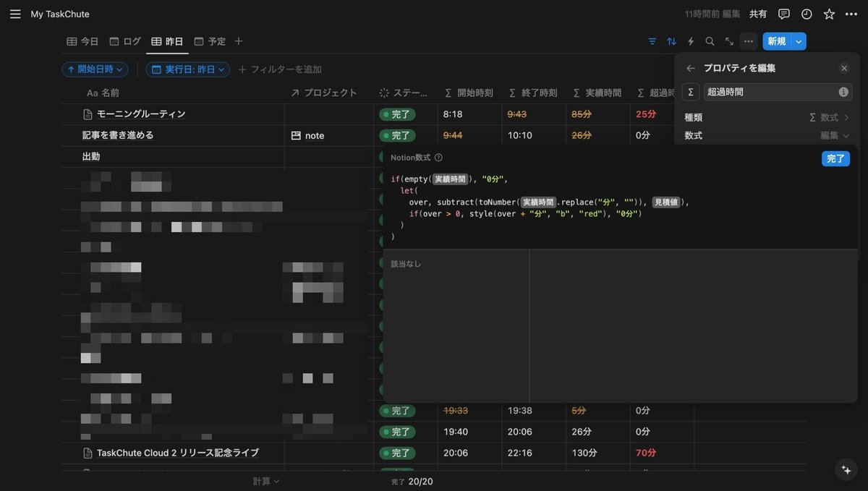Click the sigma property icon button
This screenshot has width=868, height=491.
coord(691,92)
